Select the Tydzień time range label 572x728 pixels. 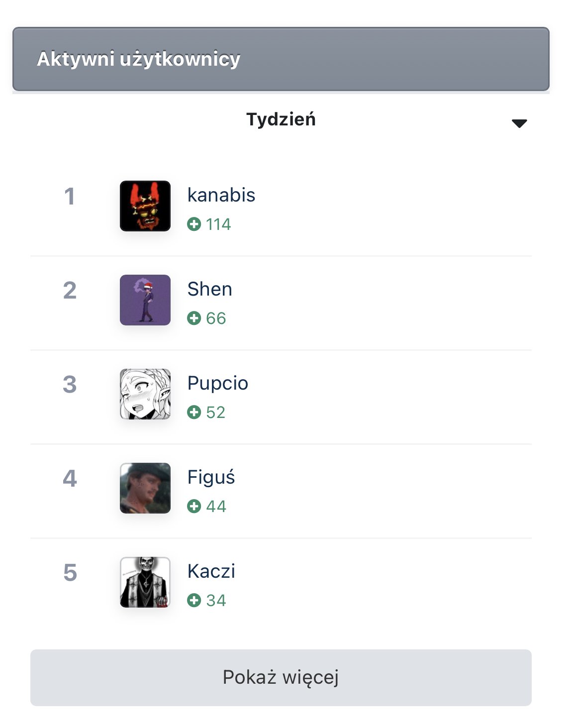281,120
